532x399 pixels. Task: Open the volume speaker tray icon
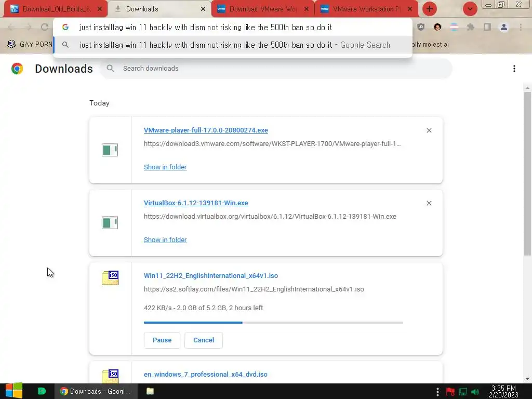(x=475, y=392)
